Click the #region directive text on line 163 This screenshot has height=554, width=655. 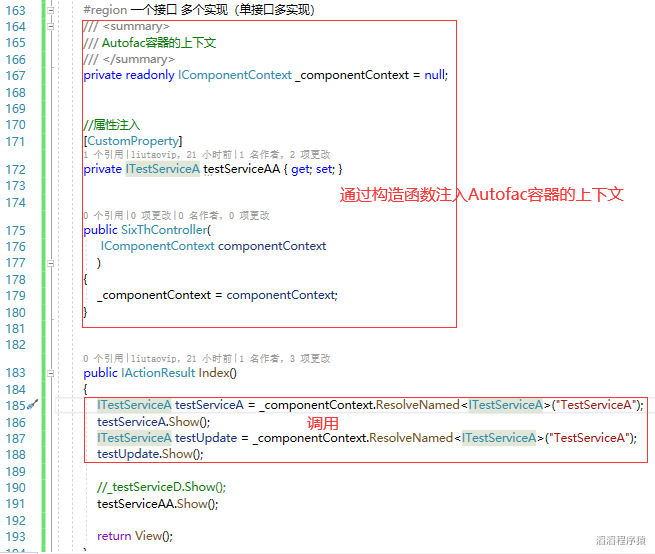(105, 10)
